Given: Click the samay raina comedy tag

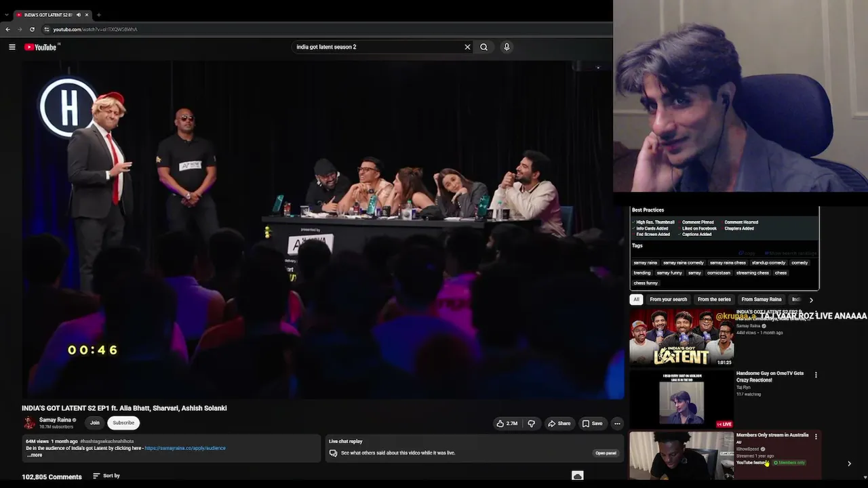Looking at the screenshot, I should [x=684, y=263].
